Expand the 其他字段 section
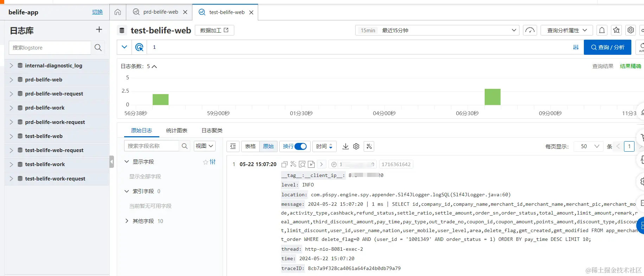 pyautogui.click(x=127, y=221)
